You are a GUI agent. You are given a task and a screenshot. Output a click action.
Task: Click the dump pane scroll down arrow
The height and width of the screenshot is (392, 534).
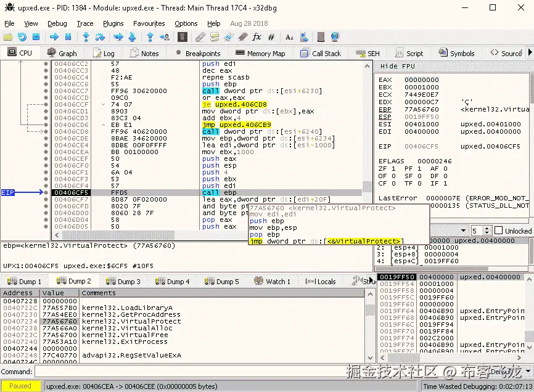click(x=370, y=358)
